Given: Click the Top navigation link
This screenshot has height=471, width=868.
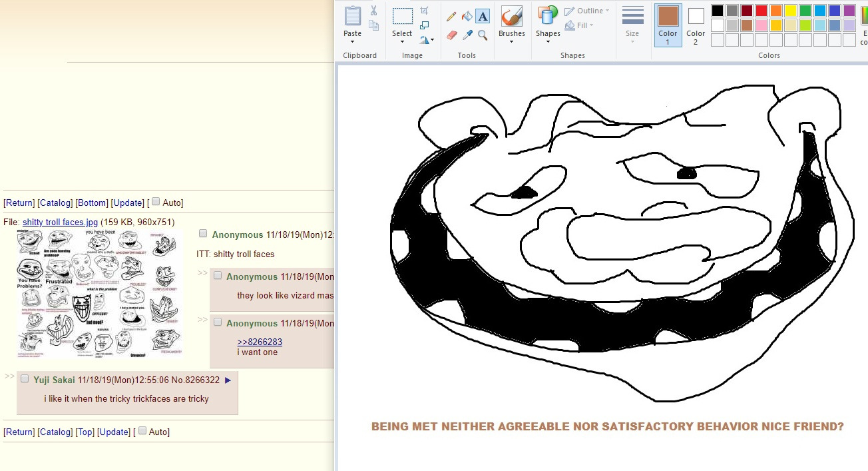Looking at the screenshot, I should coord(85,432).
